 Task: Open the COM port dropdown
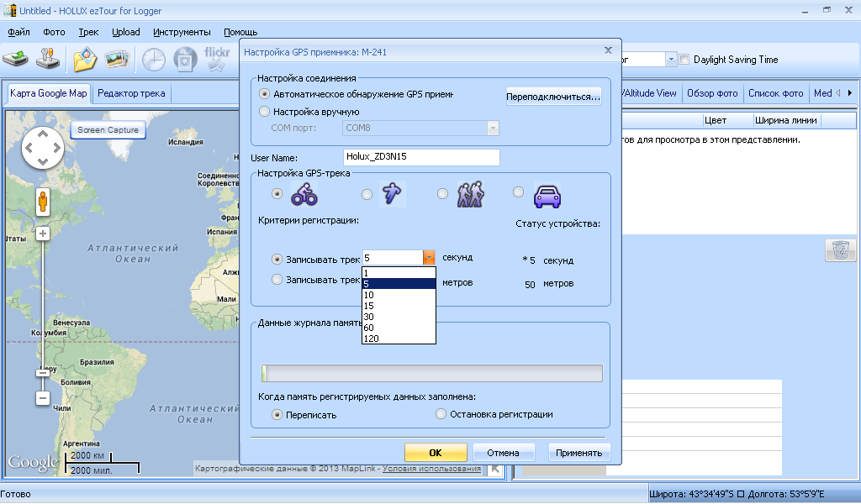coord(493,128)
